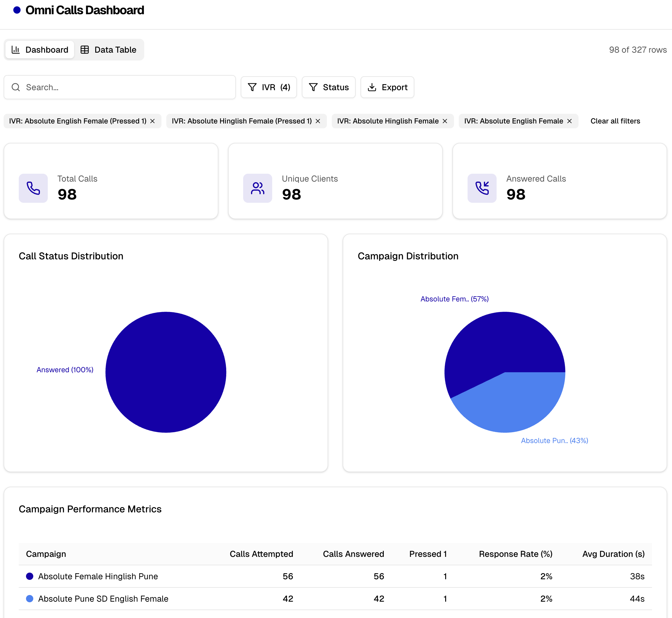The height and width of the screenshot is (618, 672).
Task: Click inside the Search input field
Action: point(120,87)
